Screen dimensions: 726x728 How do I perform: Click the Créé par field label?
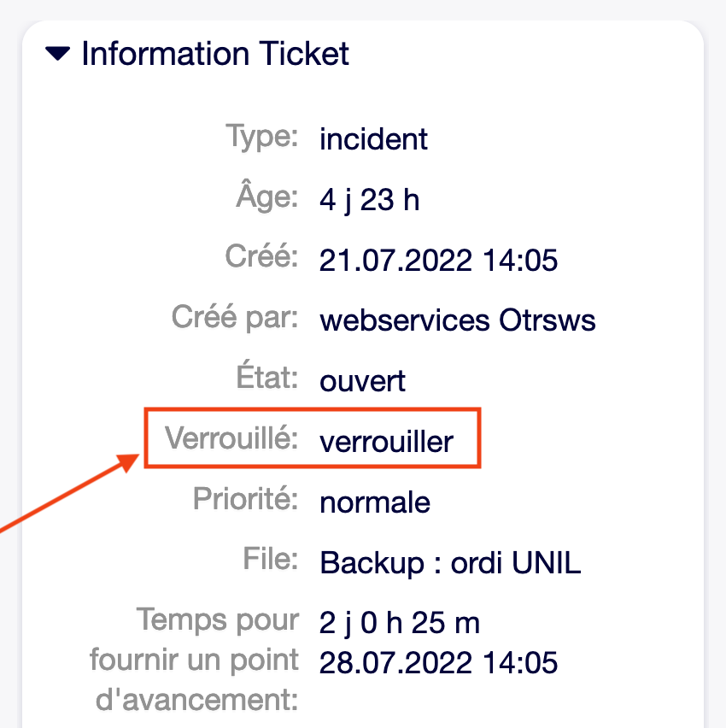(235, 319)
